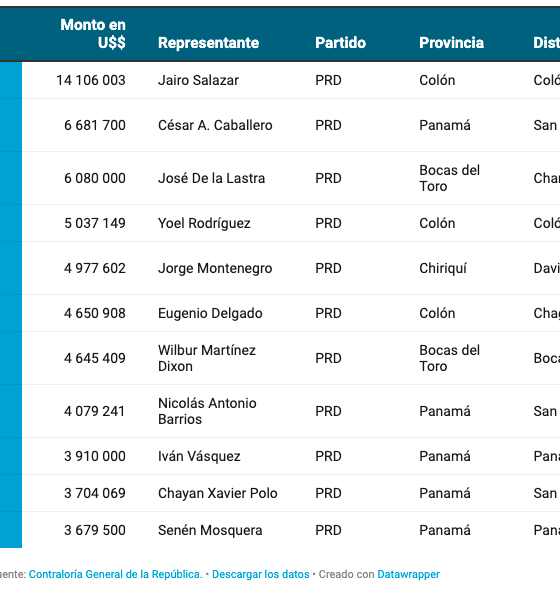Select the César A. Caballero name cell

(x=215, y=125)
